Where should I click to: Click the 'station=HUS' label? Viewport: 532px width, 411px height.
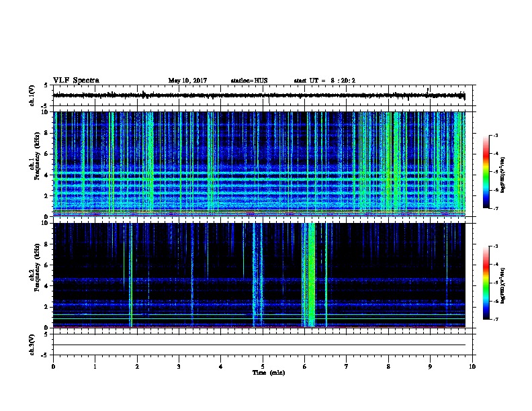[x=249, y=81]
